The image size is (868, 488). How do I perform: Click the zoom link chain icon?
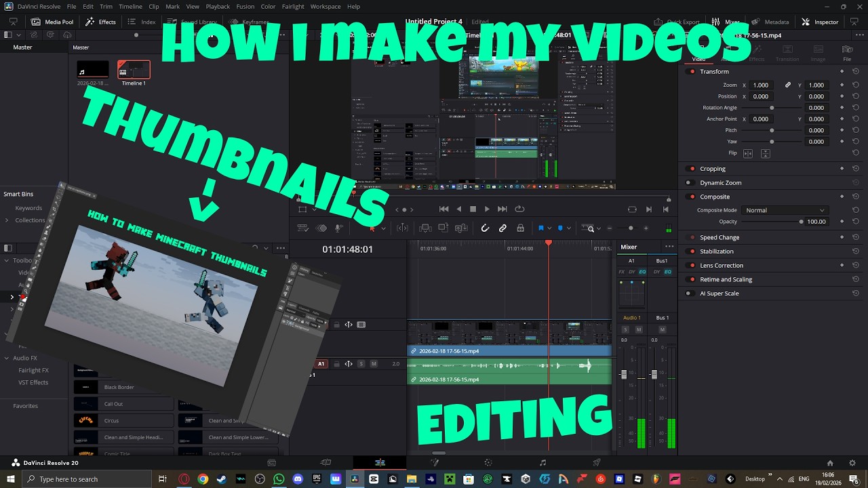coord(788,85)
